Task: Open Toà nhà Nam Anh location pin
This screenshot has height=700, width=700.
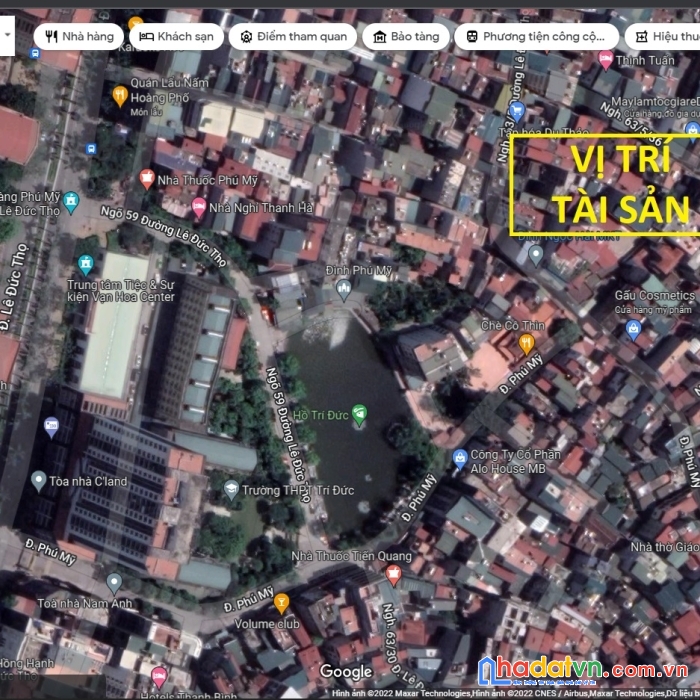Action: tap(114, 583)
